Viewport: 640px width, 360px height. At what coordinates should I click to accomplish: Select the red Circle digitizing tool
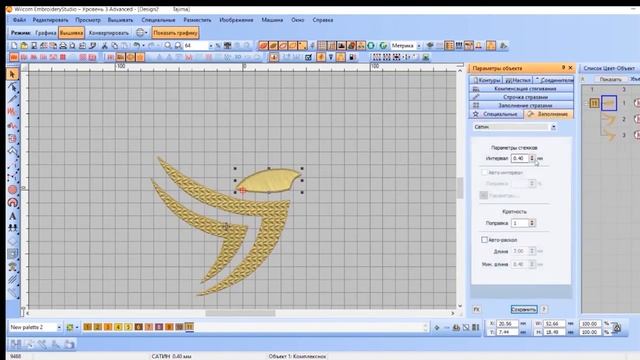coord(13,190)
